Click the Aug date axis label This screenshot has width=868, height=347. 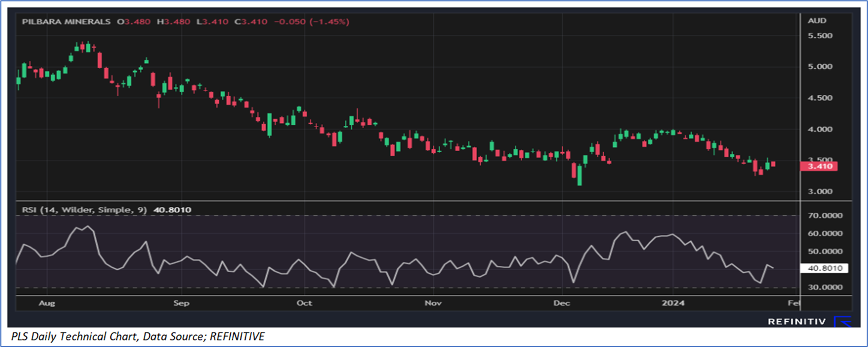47,303
